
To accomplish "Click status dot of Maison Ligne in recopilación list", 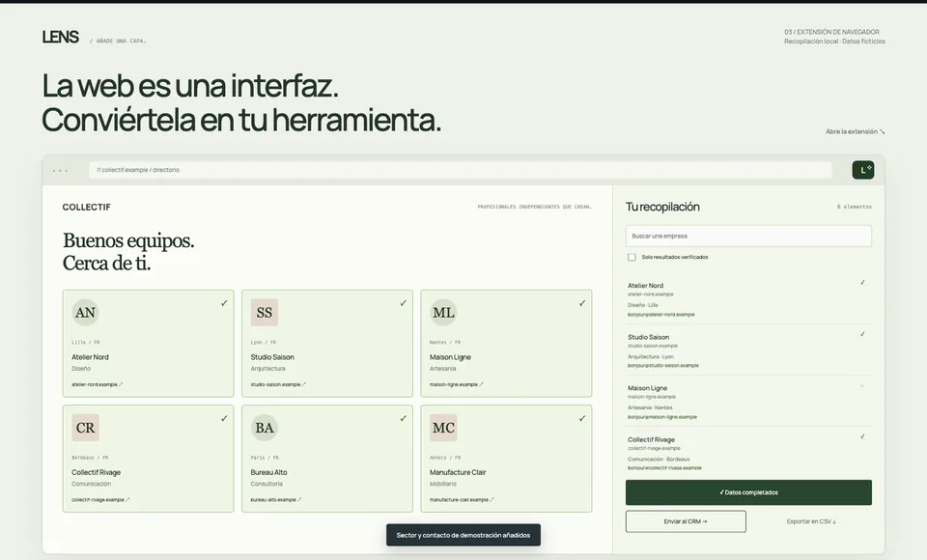I will [862, 385].
